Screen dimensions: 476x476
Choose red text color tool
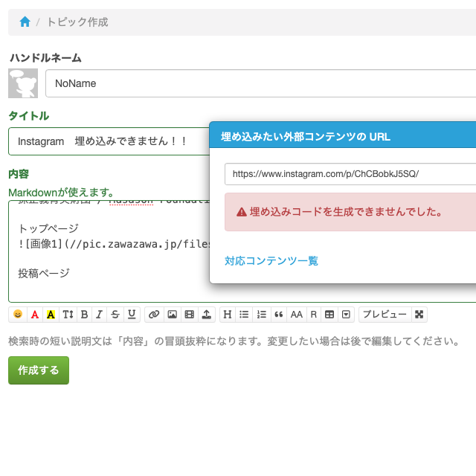tap(35, 314)
